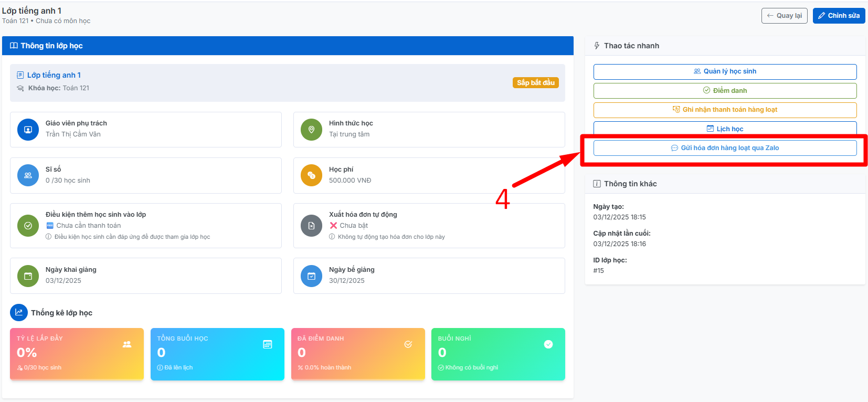The width and height of the screenshot is (868, 402).
Task: Click the coins icon beside Học phí
Action: click(311, 175)
